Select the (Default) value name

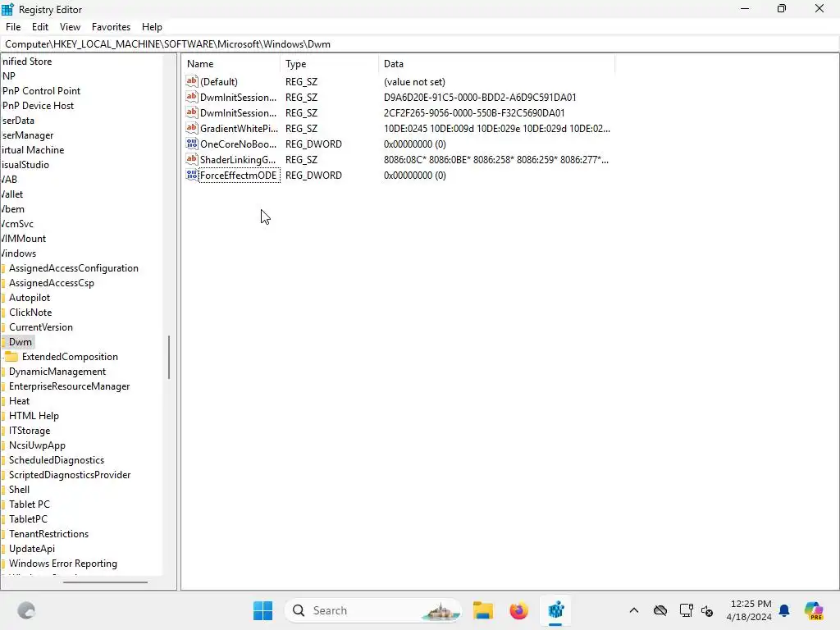[218, 82]
